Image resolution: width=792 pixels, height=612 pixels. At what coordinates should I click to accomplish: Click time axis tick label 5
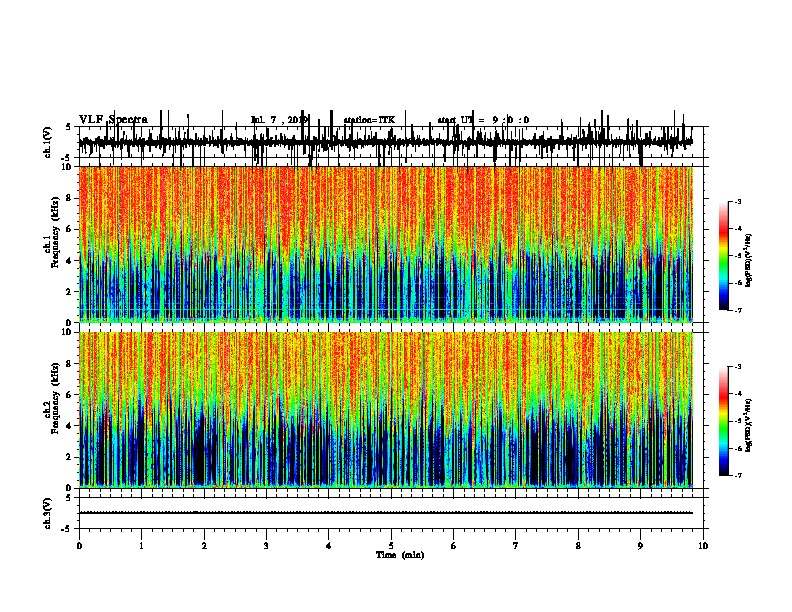click(x=391, y=546)
